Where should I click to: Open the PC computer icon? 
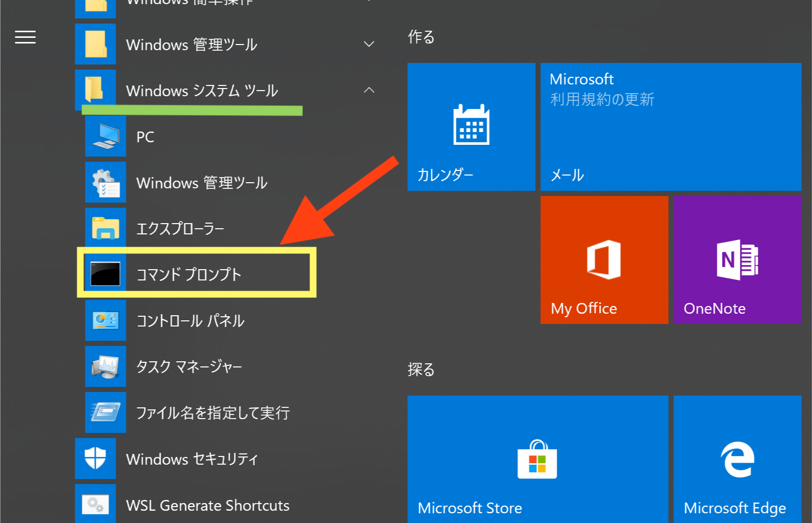tap(105, 136)
